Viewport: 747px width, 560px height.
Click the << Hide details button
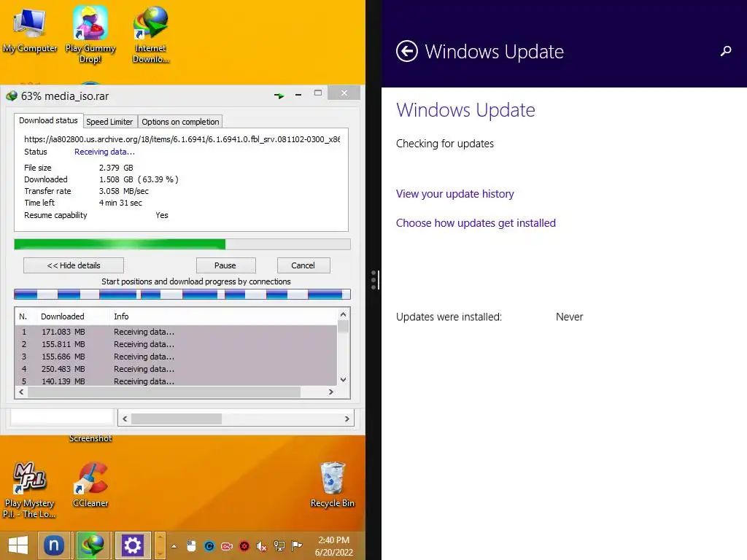click(x=74, y=265)
